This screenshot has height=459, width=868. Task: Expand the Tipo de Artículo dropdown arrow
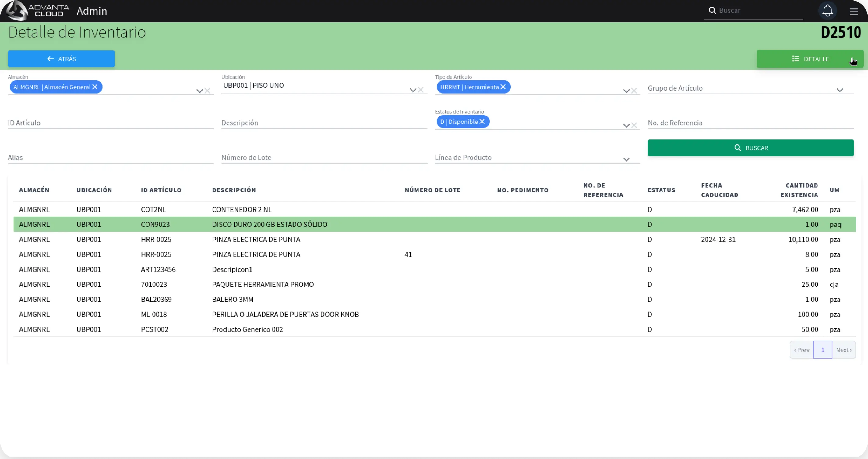click(626, 91)
